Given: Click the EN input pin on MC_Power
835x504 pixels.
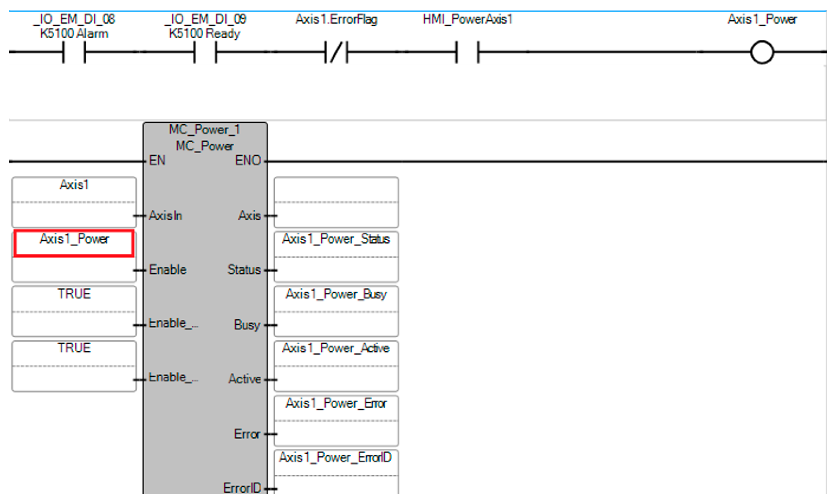Looking at the screenshot, I should [x=157, y=160].
